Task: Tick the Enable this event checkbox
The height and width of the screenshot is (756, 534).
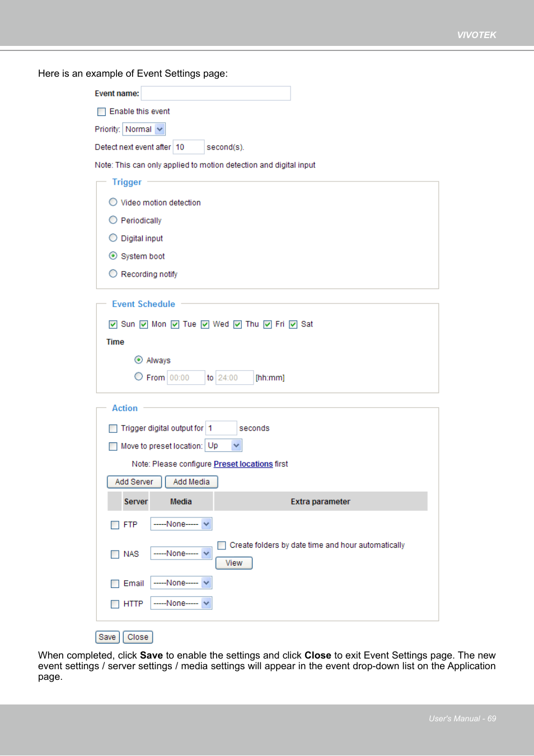Action: (x=101, y=111)
